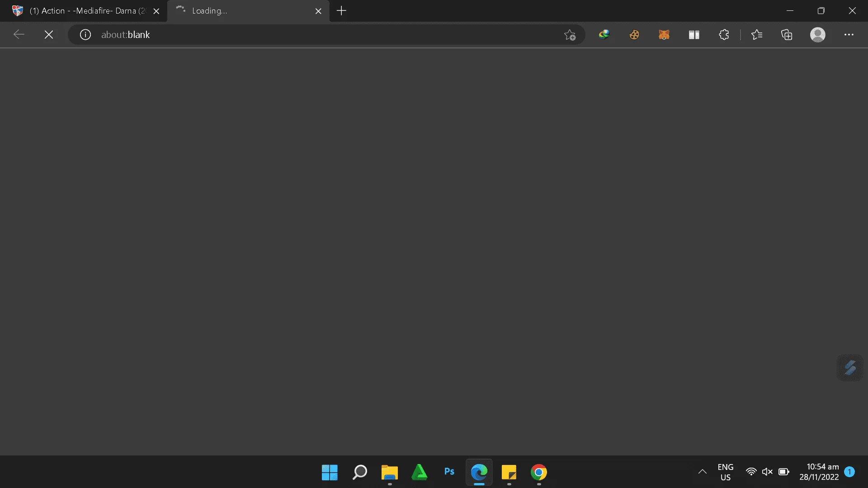
Task: Open File Explorer from taskbar
Action: point(389,473)
